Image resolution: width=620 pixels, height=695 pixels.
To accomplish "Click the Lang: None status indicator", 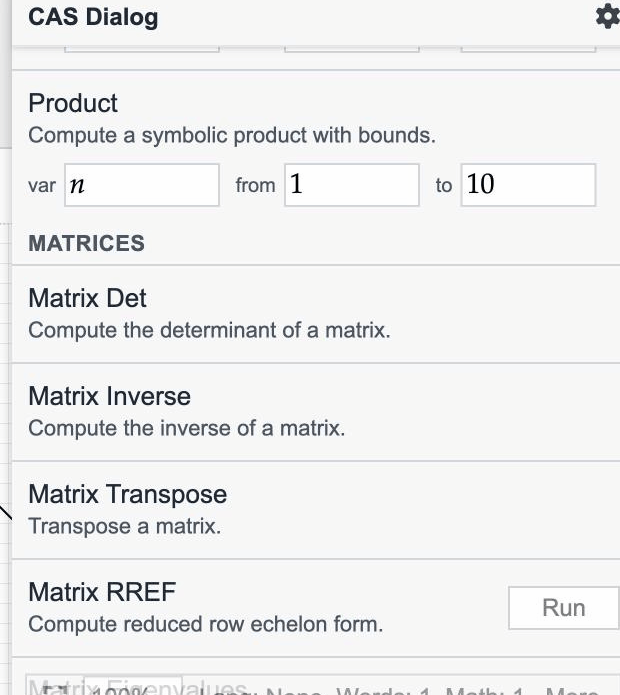I will click(261, 690).
